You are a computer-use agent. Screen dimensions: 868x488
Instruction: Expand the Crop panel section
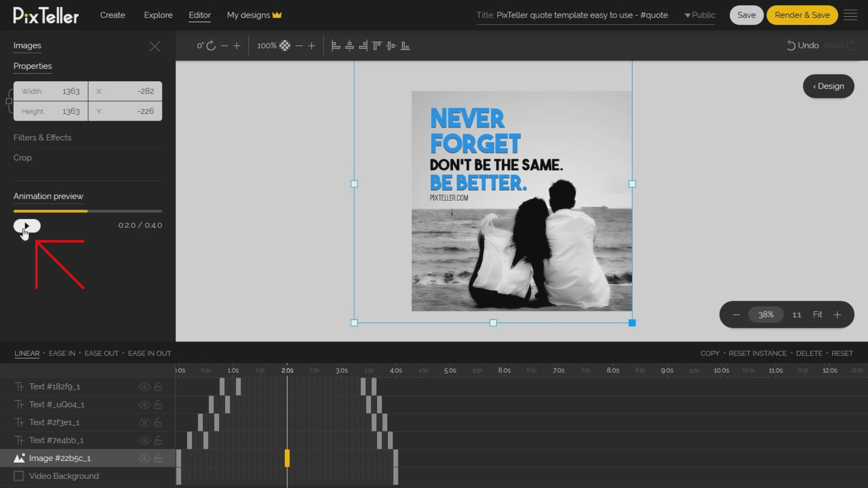point(22,157)
